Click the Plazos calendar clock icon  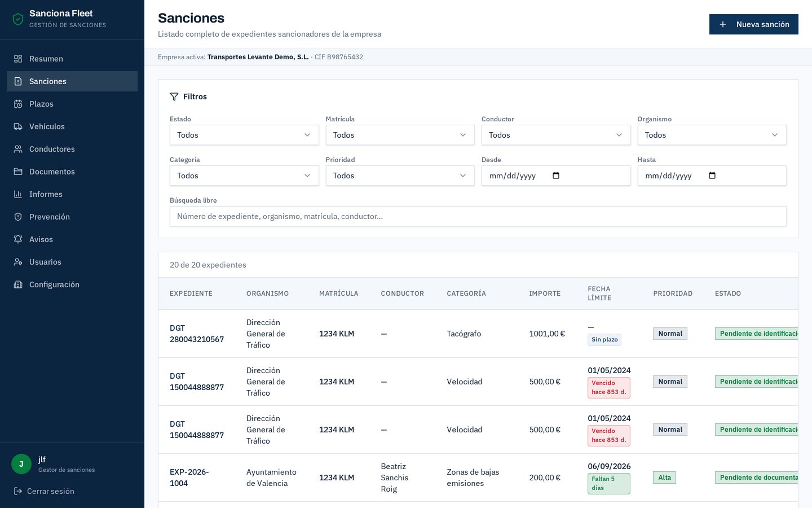tap(18, 104)
